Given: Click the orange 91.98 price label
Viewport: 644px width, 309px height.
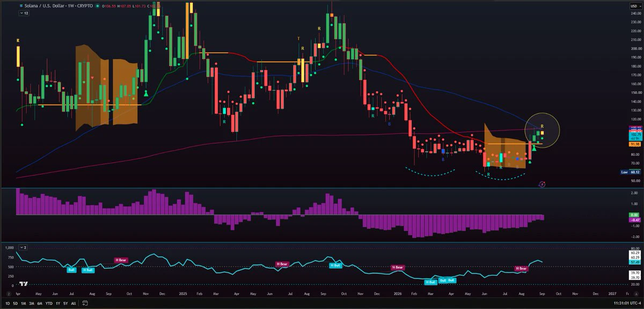Looking at the screenshot, I should (634, 144).
